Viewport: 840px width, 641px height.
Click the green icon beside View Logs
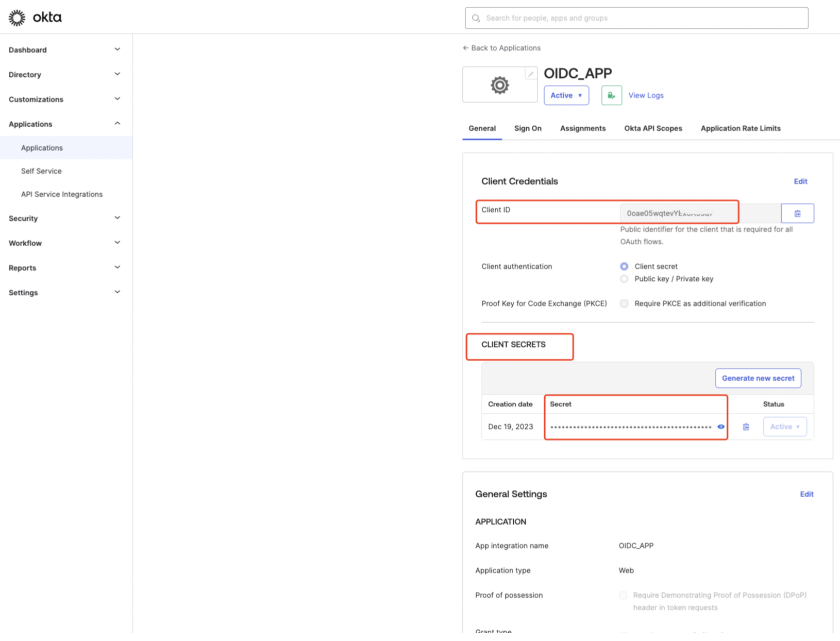point(611,95)
